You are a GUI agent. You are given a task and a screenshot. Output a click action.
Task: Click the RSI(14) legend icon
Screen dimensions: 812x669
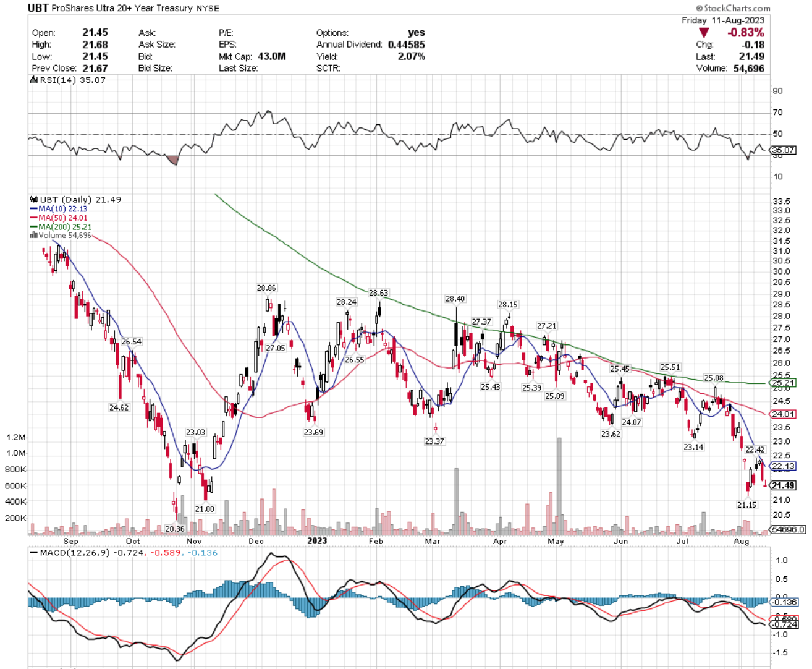pyautogui.click(x=35, y=80)
